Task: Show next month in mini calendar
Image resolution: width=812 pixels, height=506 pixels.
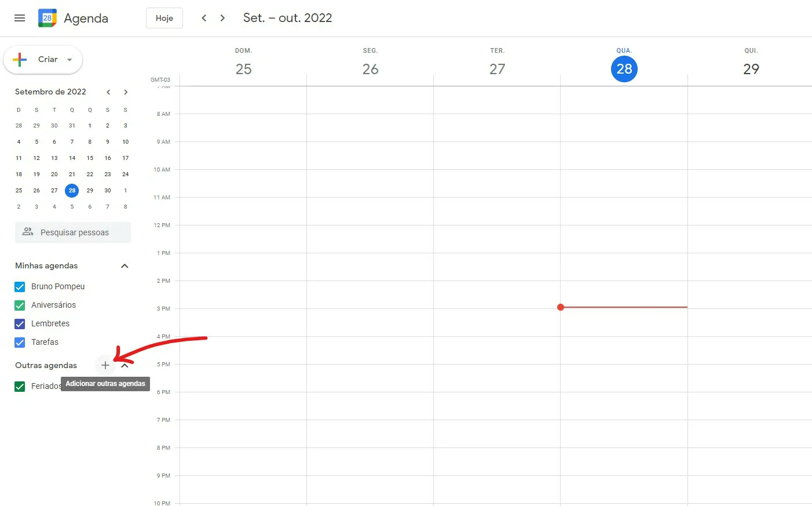Action: (x=126, y=92)
